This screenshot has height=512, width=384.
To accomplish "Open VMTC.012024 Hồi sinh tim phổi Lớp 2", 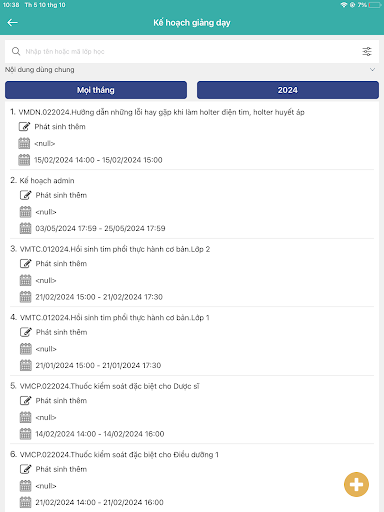I will click(x=115, y=249).
